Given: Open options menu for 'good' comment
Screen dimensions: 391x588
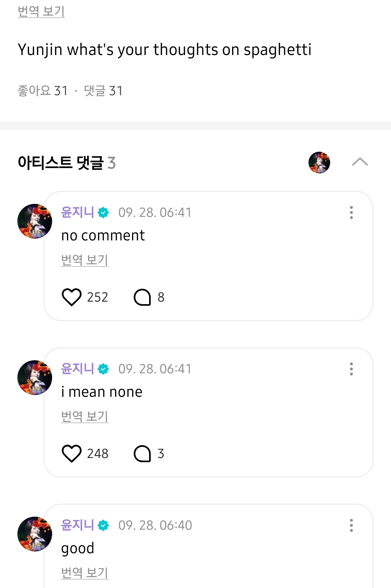Looking at the screenshot, I should 351,525.
